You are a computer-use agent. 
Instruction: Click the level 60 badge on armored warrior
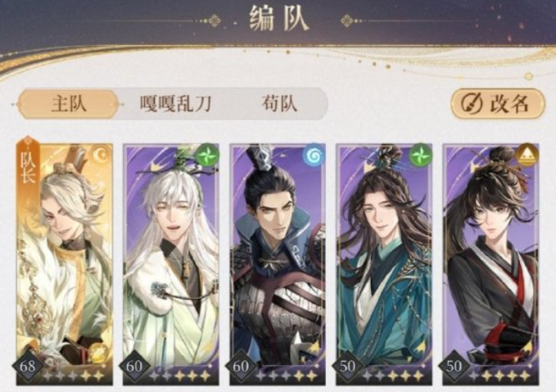pos(241,366)
